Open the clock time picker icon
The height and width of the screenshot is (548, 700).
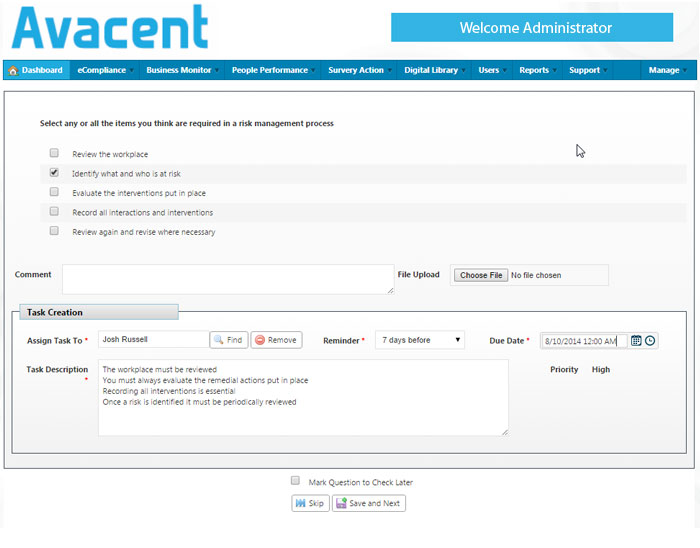tap(650, 341)
